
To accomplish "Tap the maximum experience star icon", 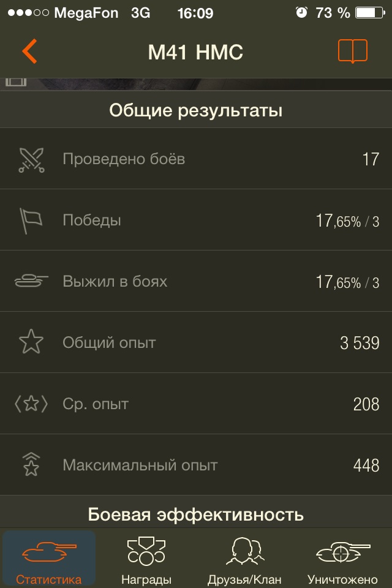I will 31,466.
